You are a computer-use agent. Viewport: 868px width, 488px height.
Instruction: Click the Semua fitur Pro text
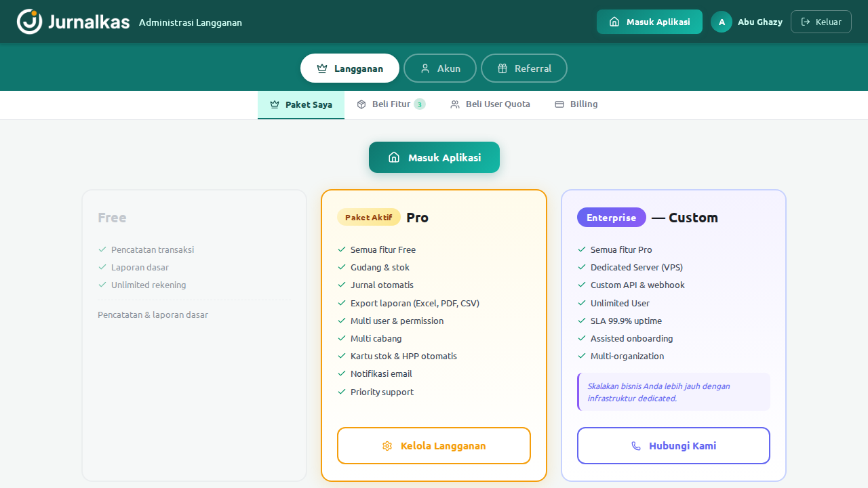tap(621, 249)
